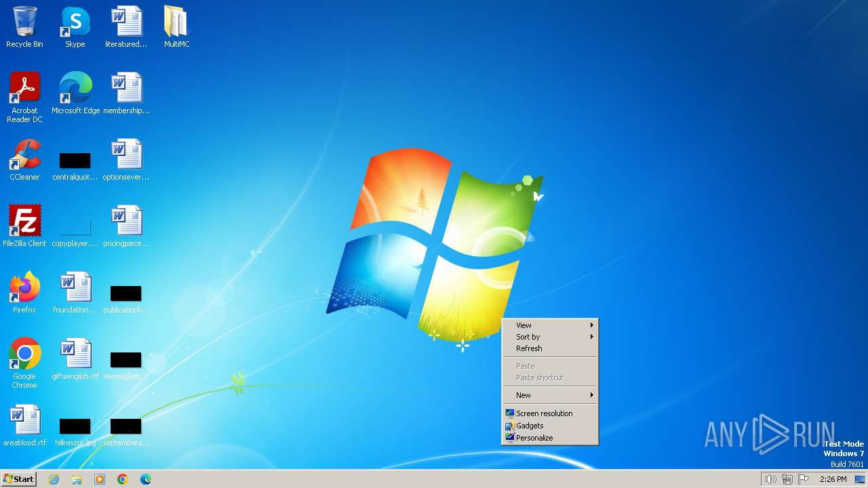Choose Personalize from the context menu
Image resolution: width=868 pixels, height=488 pixels.
tap(550, 438)
